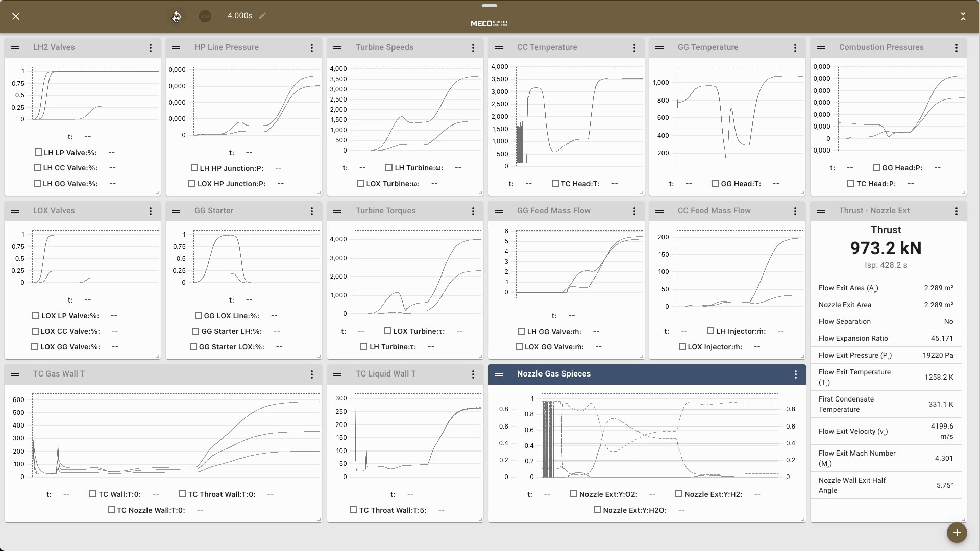The image size is (980, 551).
Task: Open the Turbine Speeds options menu
Action: coord(473,48)
